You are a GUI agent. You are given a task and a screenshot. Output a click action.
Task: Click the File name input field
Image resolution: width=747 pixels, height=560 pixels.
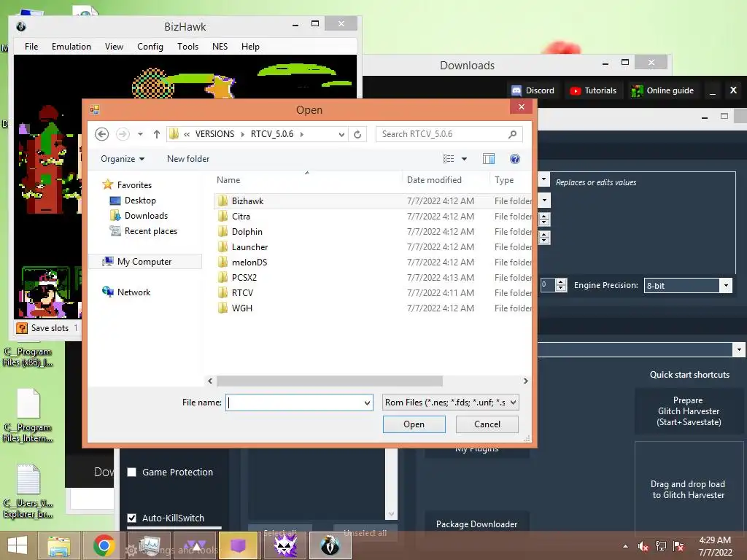click(298, 402)
